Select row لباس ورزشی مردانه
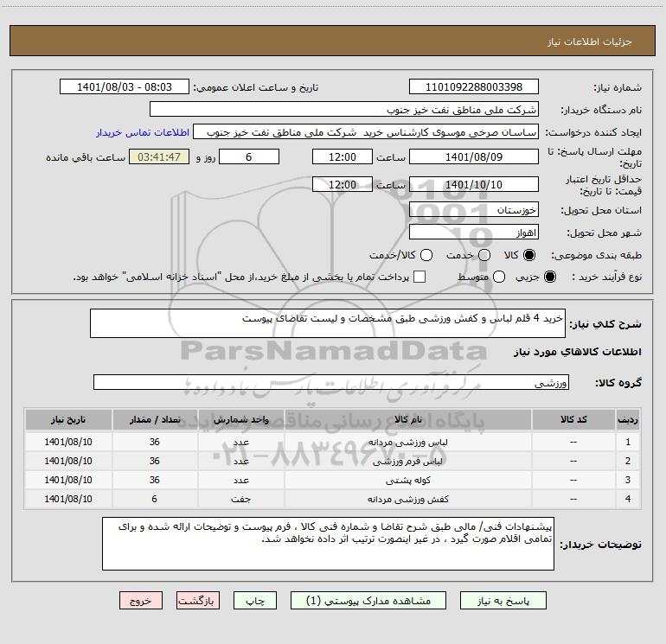Image resolution: width=666 pixels, height=644 pixels. [333, 442]
